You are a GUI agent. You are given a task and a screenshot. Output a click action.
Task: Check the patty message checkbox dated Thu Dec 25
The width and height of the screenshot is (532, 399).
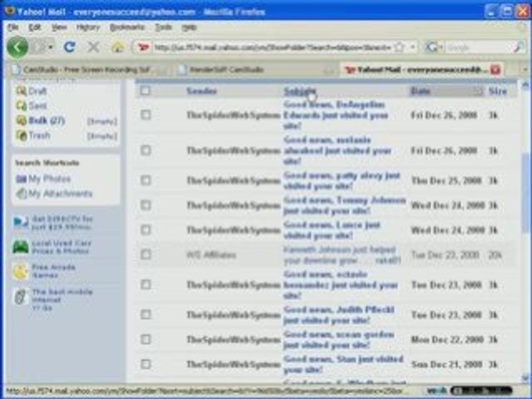(x=146, y=180)
